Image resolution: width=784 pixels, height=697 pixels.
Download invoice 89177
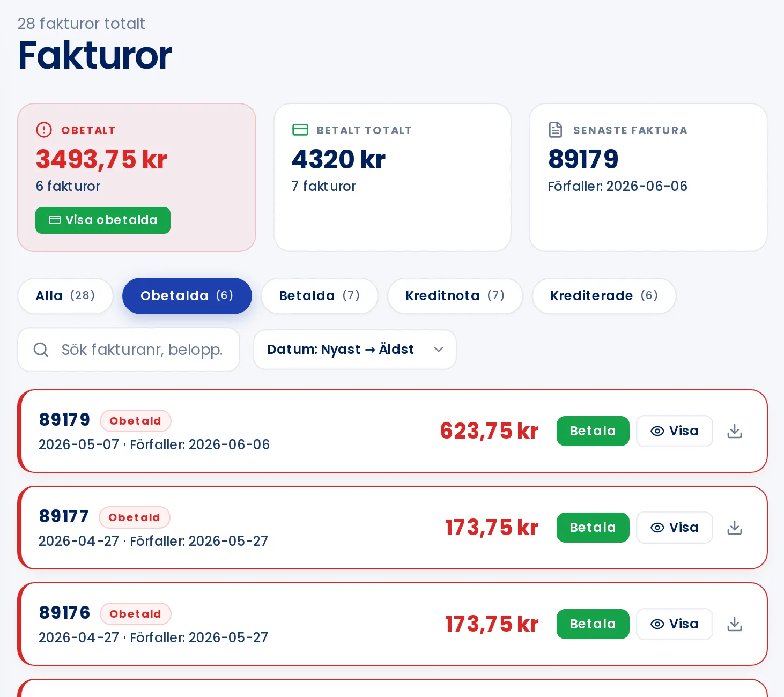(x=735, y=528)
